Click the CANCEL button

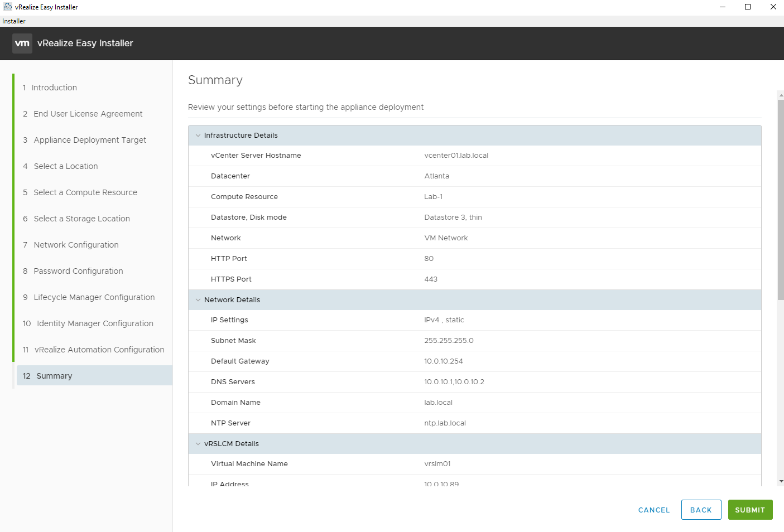[654, 510]
